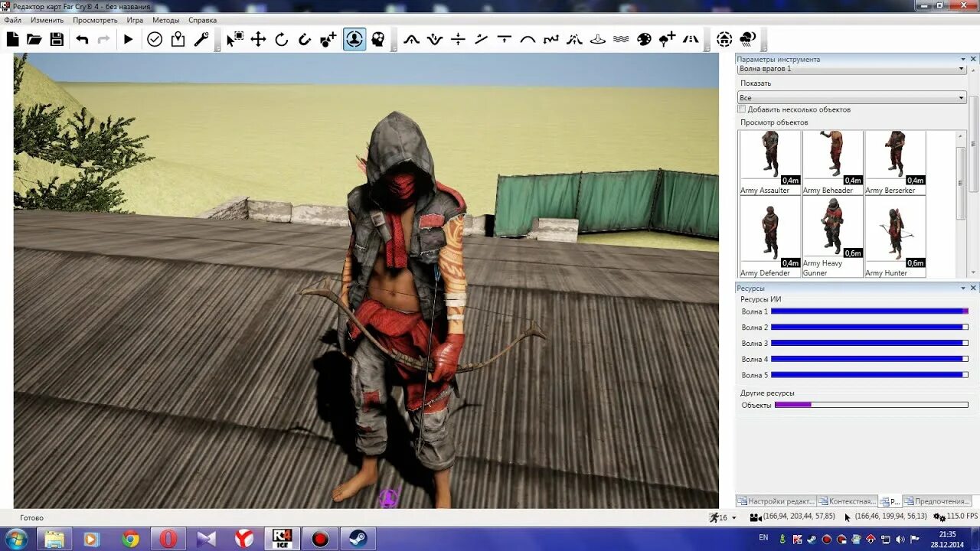Pick the Army Hunter thumbnail
This screenshot has height=551, width=980.
[x=895, y=236]
